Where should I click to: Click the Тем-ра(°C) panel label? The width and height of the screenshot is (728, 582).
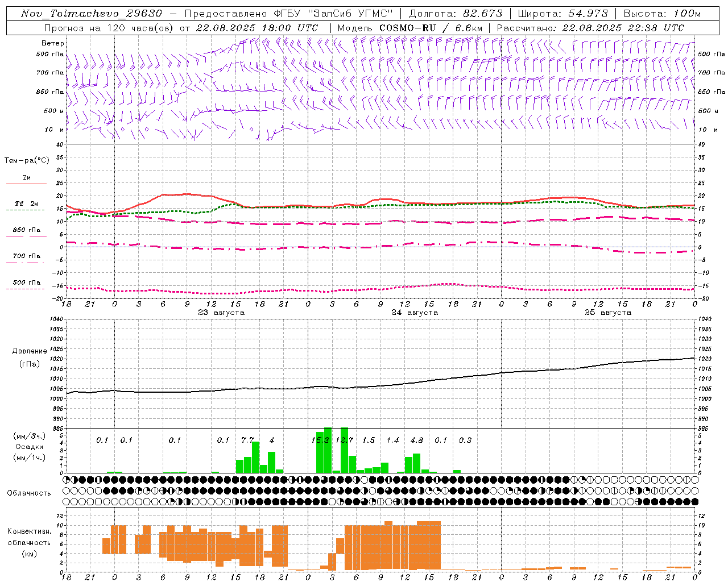click(27, 161)
